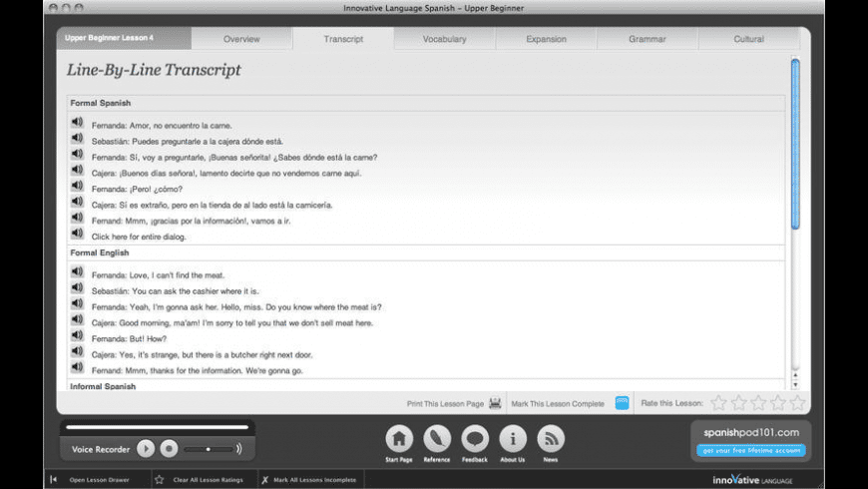Screen dimensions: 868x489
Task: Select the Transcript tab
Action: [343, 39]
